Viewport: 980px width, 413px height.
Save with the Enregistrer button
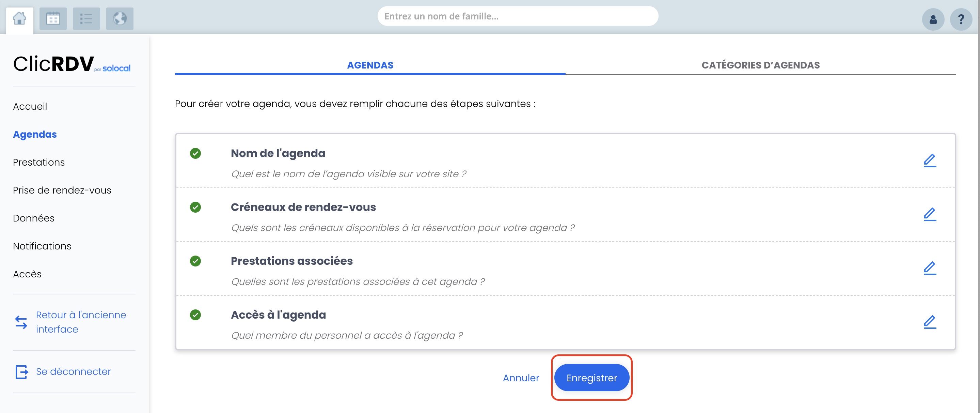tap(591, 378)
